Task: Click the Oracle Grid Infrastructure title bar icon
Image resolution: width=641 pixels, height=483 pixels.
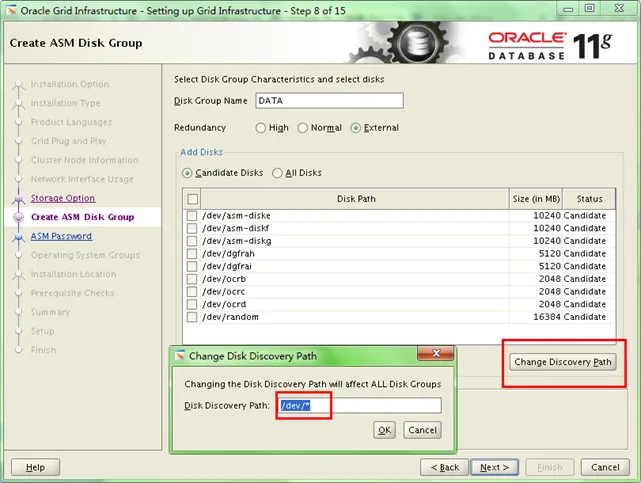Action: click(x=11, y=11)
